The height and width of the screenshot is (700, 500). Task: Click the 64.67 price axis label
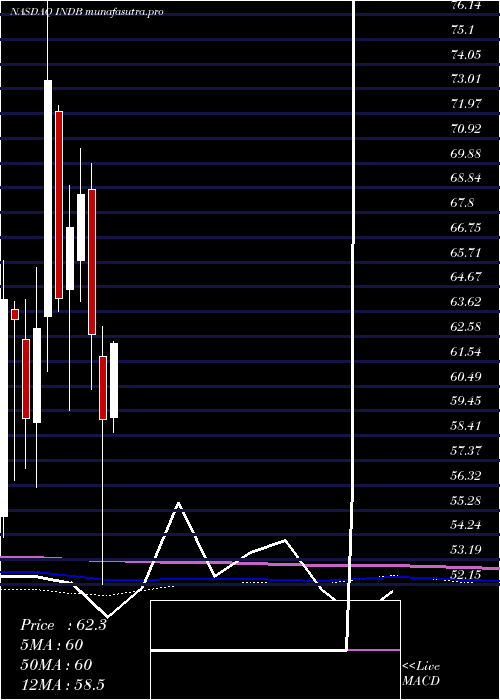coord(466,277)
